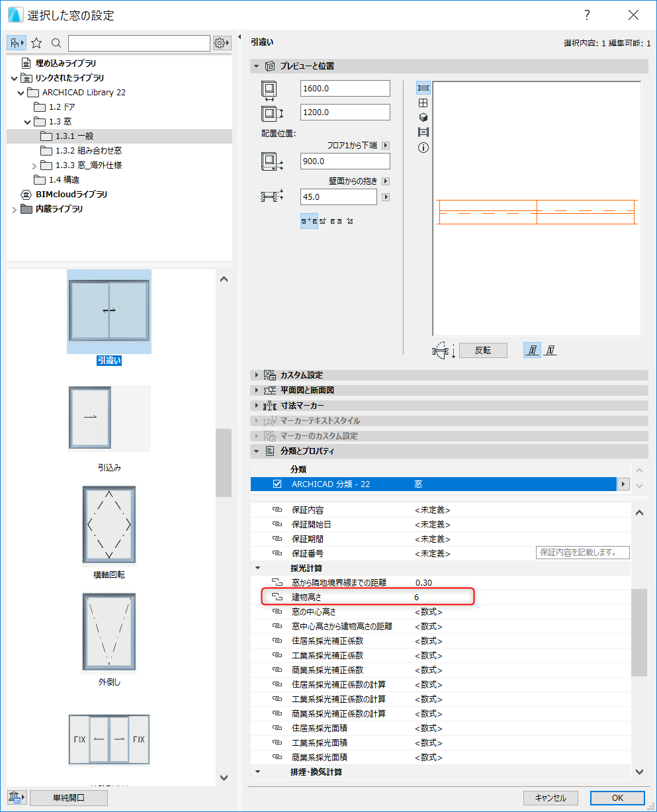This screenshot has height=812, width=657.
Task: Click the help question mark in title bar
Action: point(586,15)
